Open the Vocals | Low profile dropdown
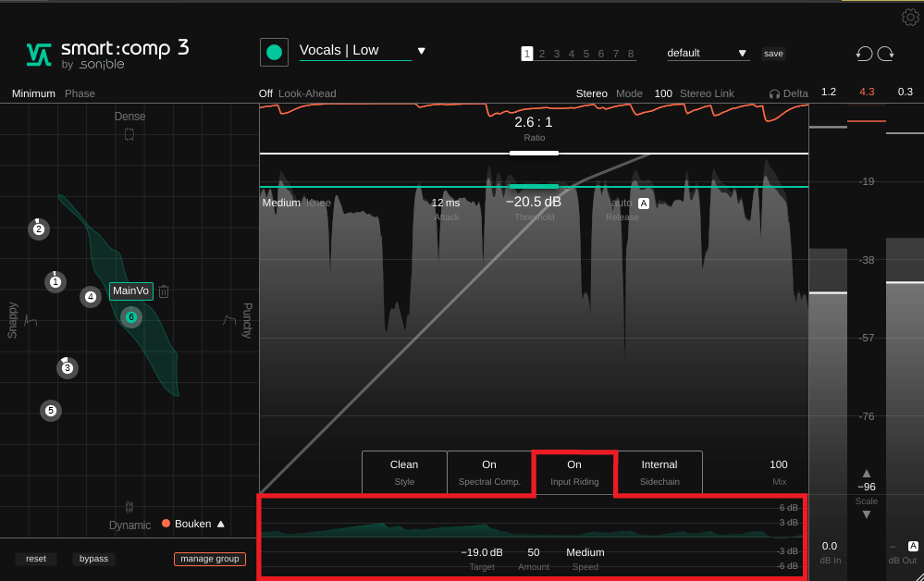The image size is (924, 581). point(421,51)
